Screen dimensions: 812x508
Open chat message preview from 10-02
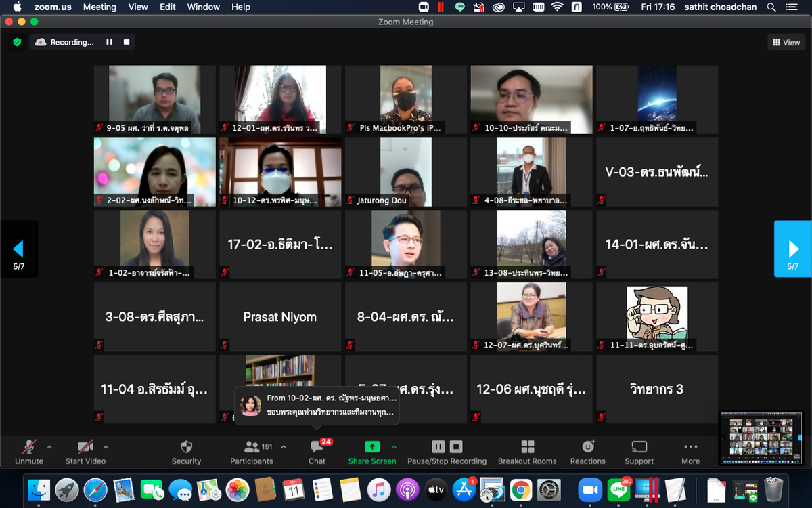tap(317, 405)
